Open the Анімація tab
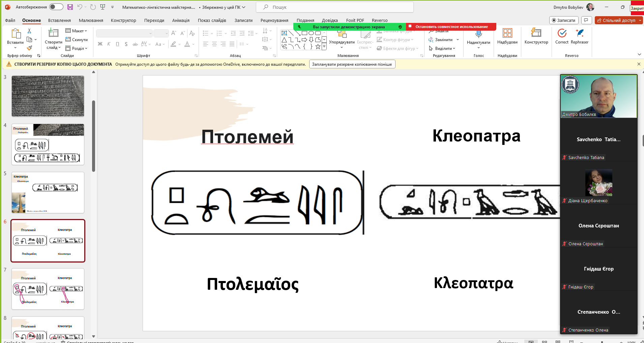 click(181, 20)
